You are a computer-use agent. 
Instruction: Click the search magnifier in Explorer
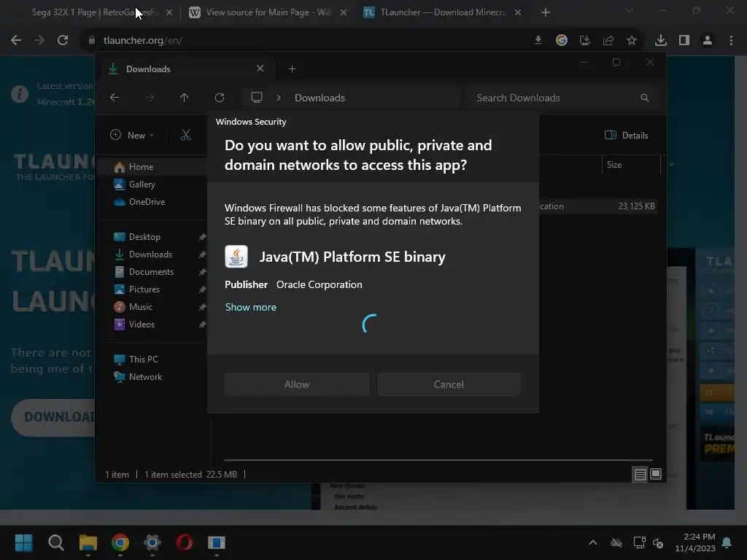tap(645, 98)
